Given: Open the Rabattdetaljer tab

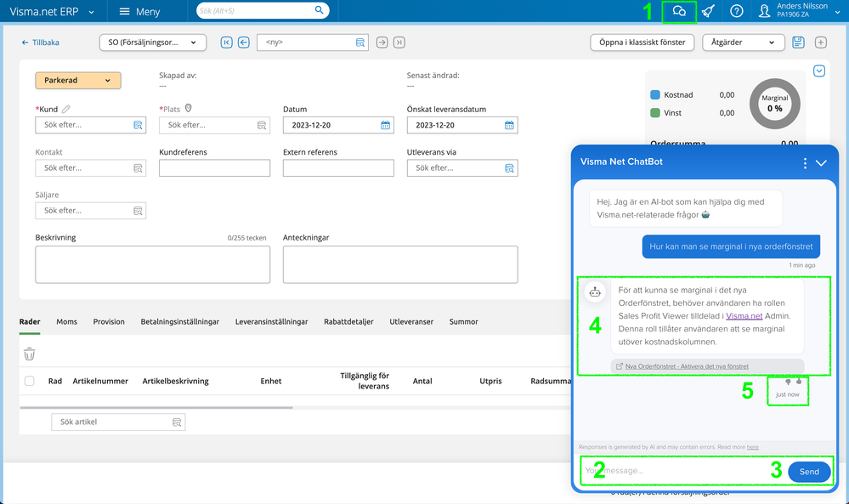Looking at the screenshot, I should 348,321.
